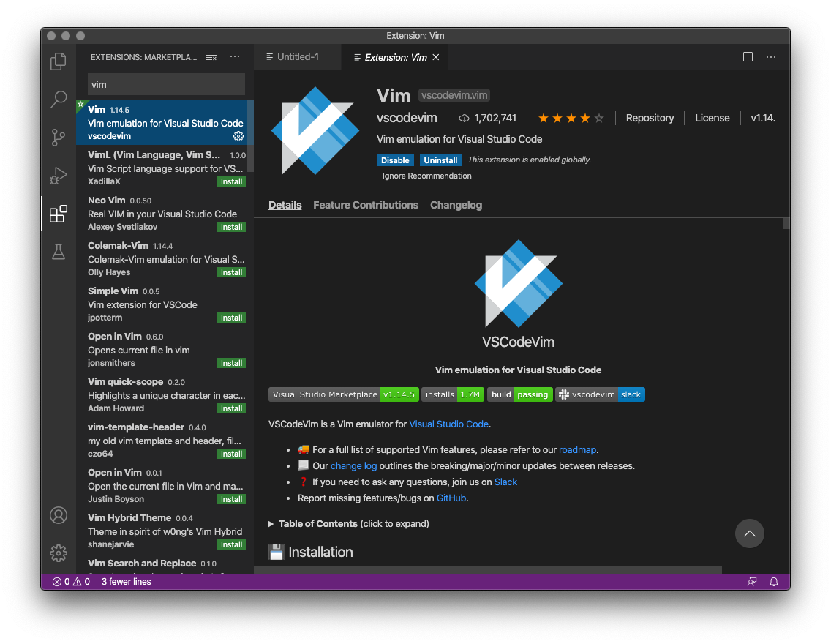Open the Source Control view
This screenshot has height=644, width=831.
tap(58, 138)
